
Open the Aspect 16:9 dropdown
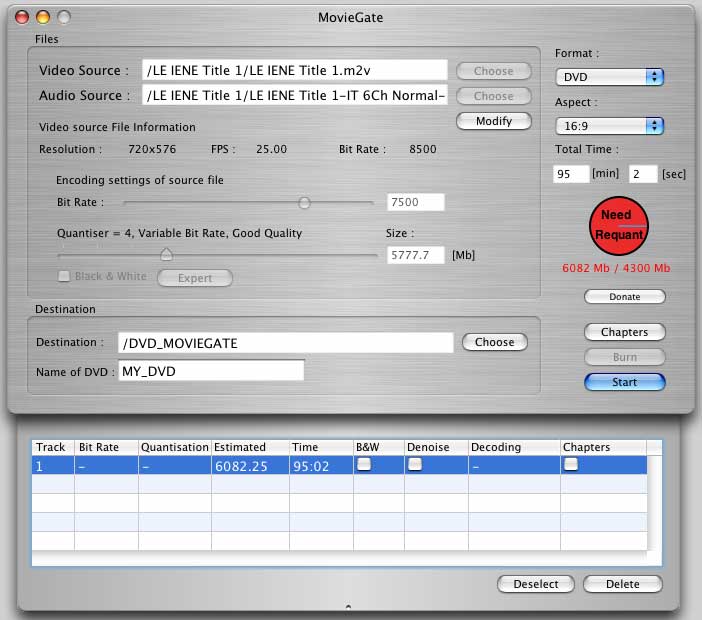tap(610, 125)
